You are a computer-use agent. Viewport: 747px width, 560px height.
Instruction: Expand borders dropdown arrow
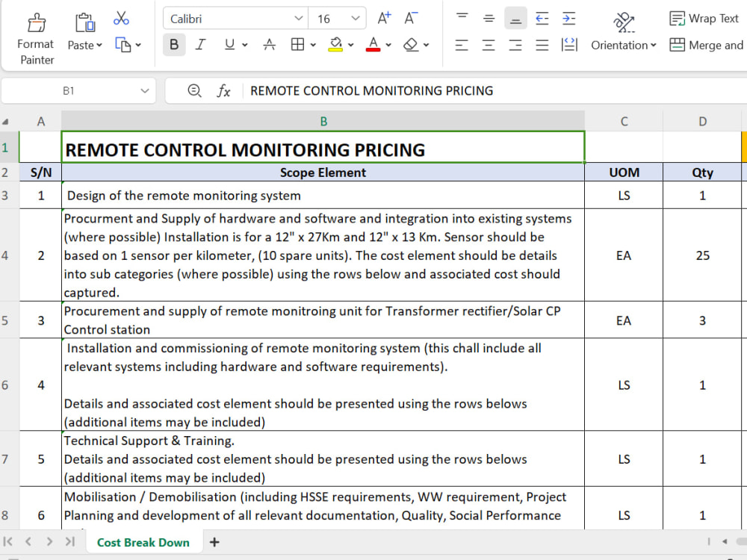point(313,46)
